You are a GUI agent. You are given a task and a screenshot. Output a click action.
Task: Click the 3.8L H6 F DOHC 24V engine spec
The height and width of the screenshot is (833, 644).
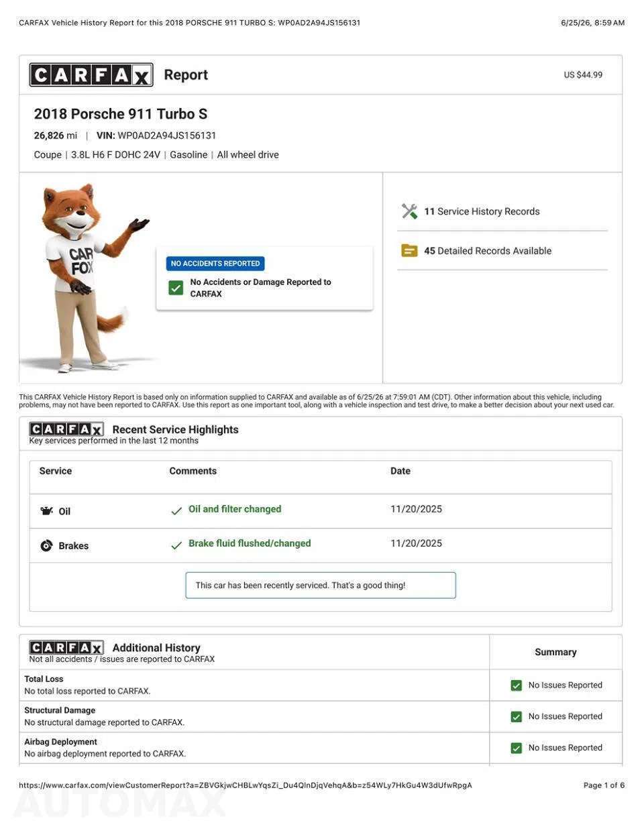pyautogui.click(x=115, y=155)
